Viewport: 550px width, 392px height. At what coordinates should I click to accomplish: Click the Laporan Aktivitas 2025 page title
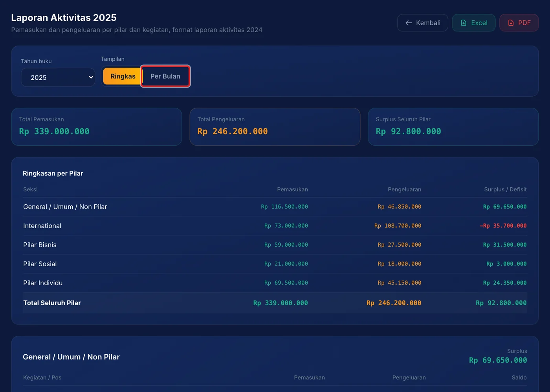pyautogui.click(x=64, y=18)
